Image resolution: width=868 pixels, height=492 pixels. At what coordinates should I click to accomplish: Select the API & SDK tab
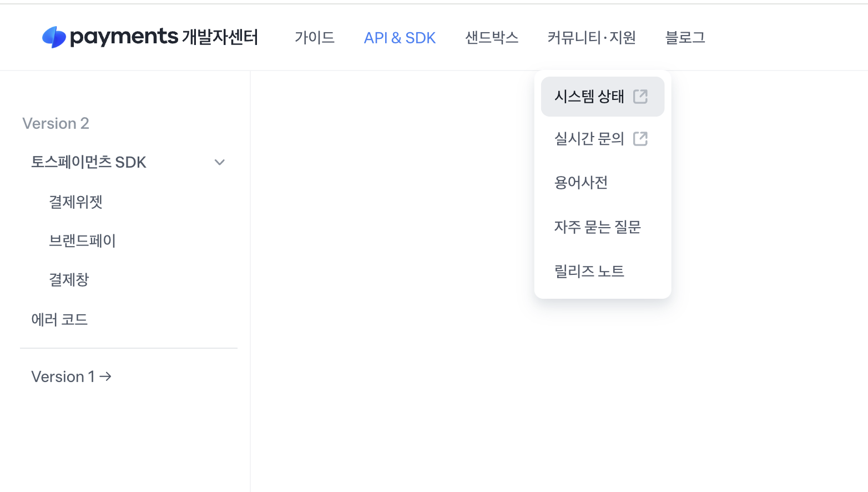click(400, 38)
